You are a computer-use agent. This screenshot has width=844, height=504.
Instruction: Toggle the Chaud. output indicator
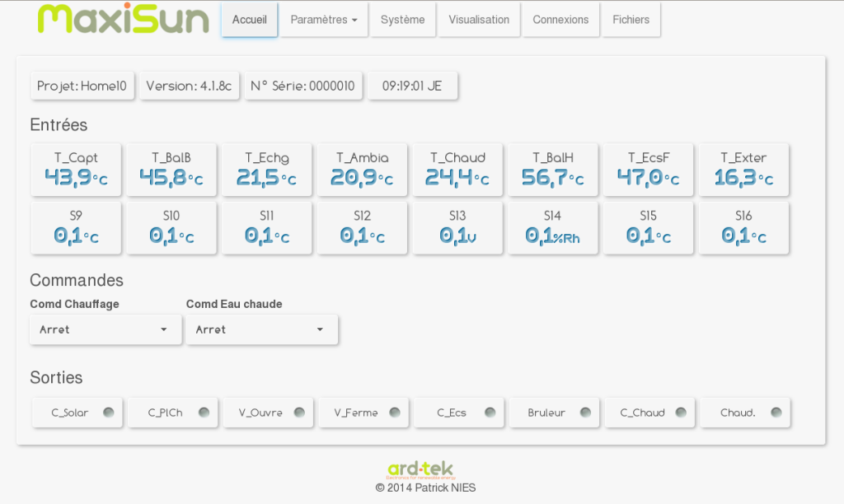(776, 413)
